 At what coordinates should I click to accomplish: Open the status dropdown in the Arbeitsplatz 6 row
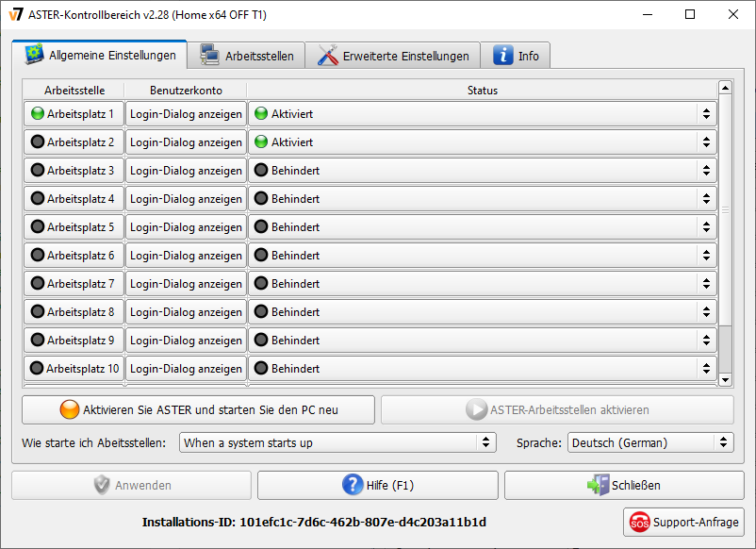click(483, 256)
